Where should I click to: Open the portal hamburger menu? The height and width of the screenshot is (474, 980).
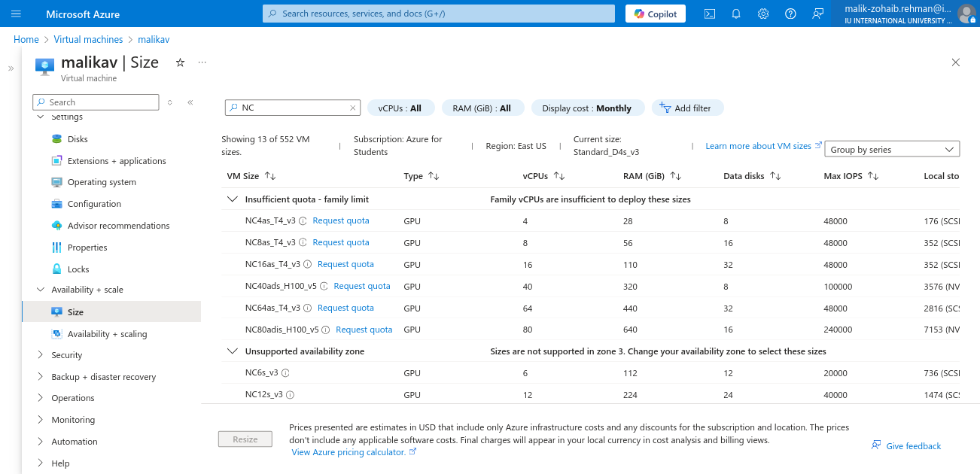click(17, 14)
